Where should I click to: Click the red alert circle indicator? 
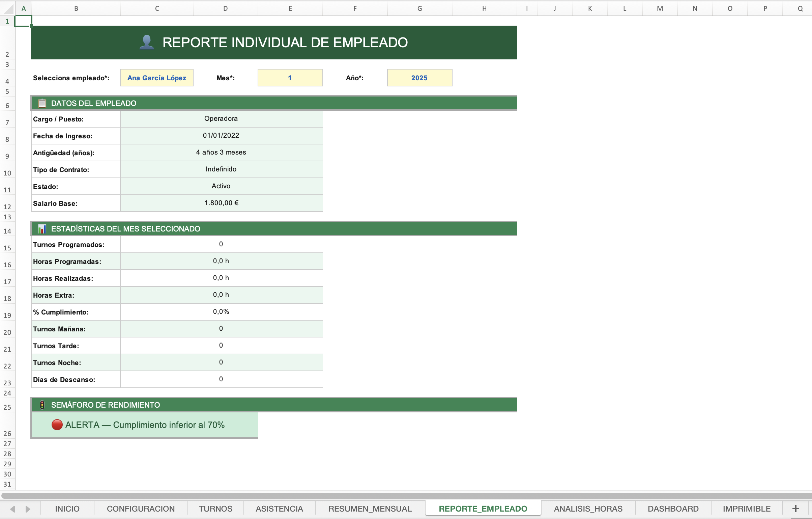tap(57, 425)
